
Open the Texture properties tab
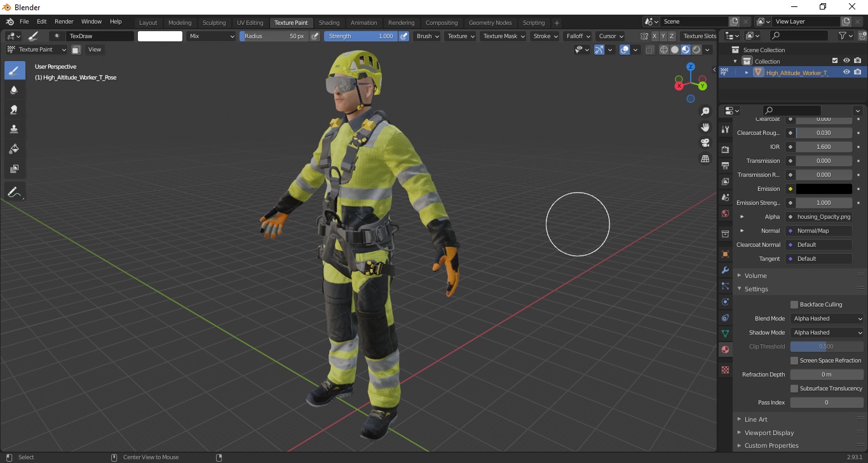[726, 370]
